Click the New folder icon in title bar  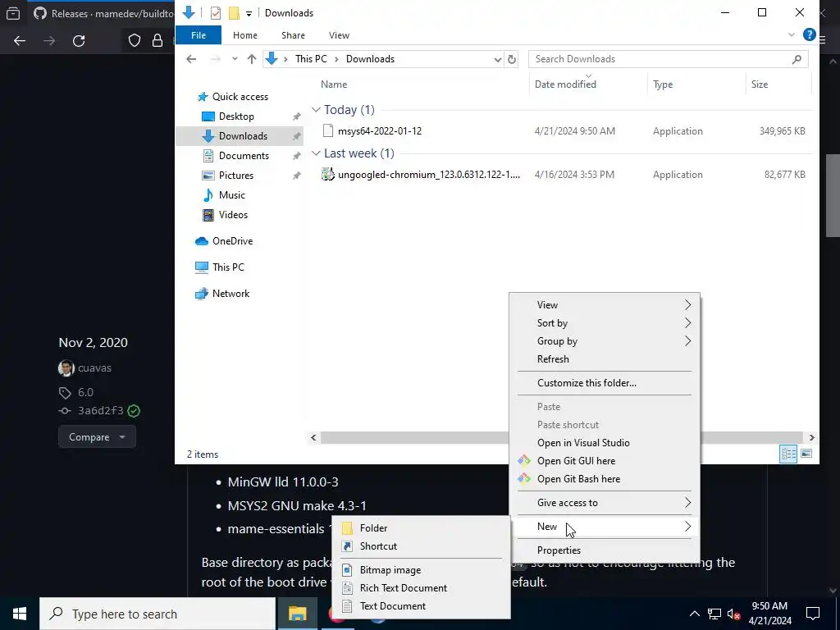click(x=234, y=13)
